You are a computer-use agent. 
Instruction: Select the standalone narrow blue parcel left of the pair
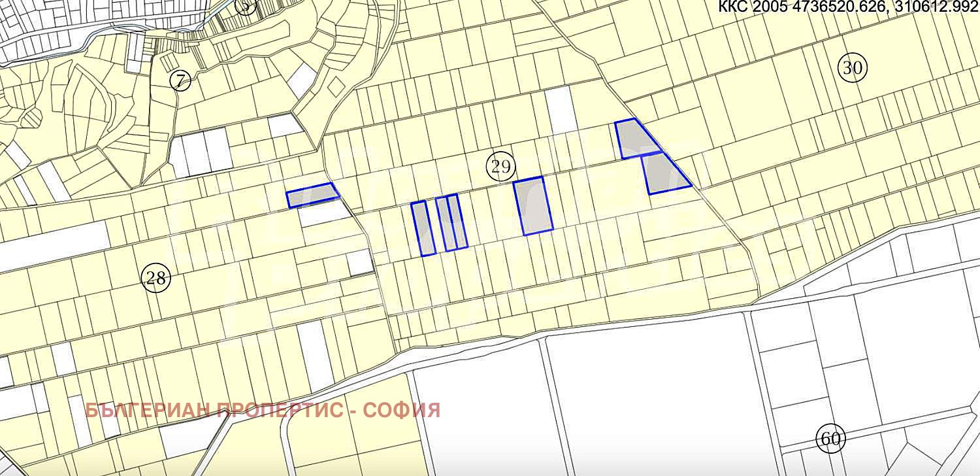(423, 228)
